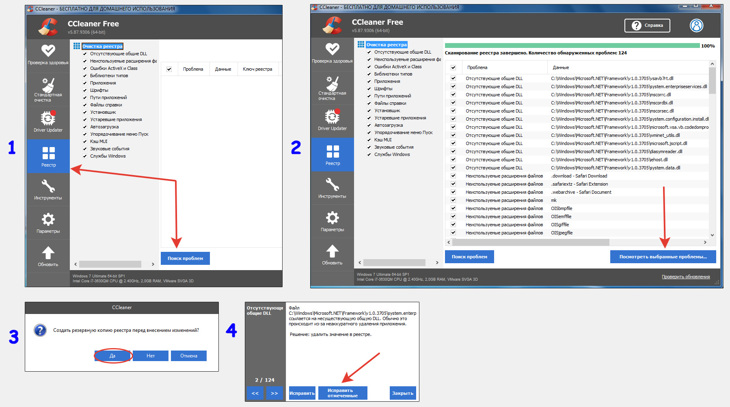Open Стандартная очистка in window 2 sidebar
Screen dimensions: 730x407
[332, 87]
